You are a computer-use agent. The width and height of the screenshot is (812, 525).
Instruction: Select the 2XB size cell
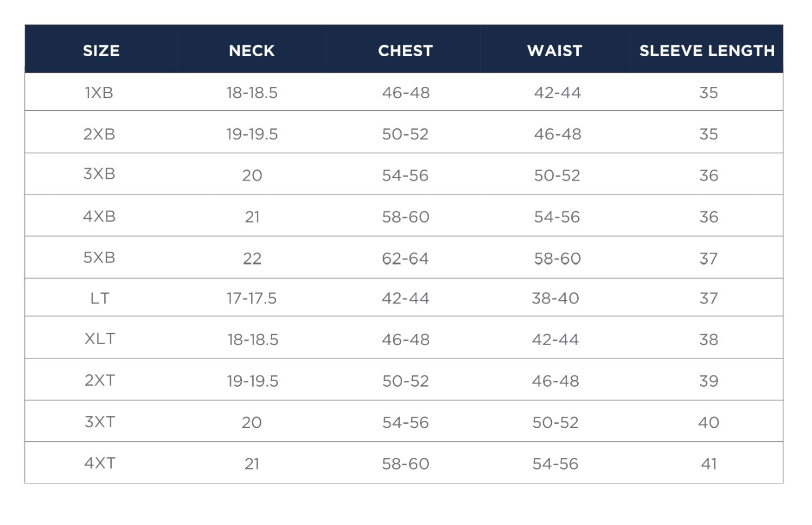click(99, 134)
